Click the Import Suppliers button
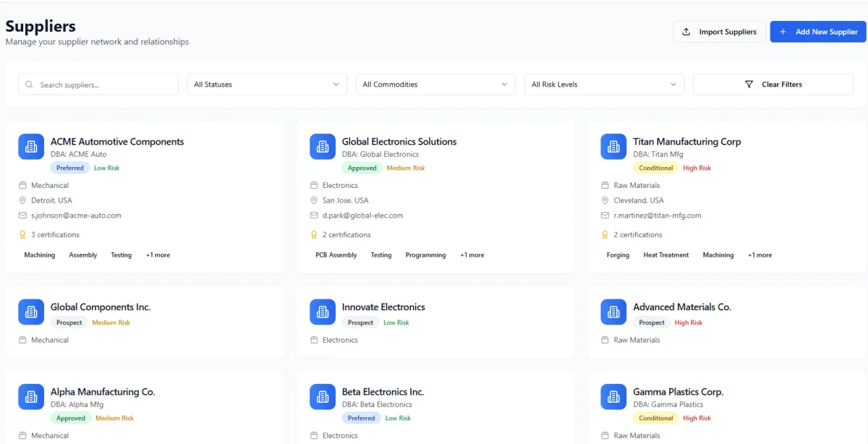The height and width of the screenshot is (444, 868). [719, 32]
